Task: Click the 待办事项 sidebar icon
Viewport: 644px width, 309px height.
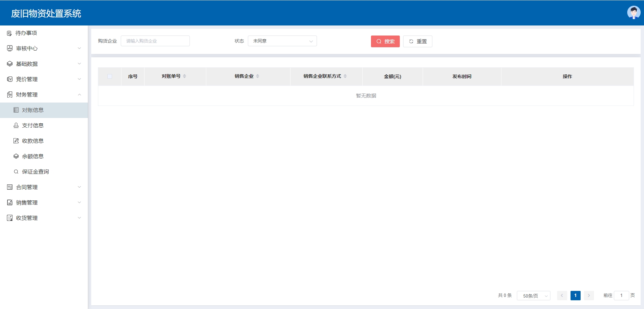Action: tap(9, 33)
